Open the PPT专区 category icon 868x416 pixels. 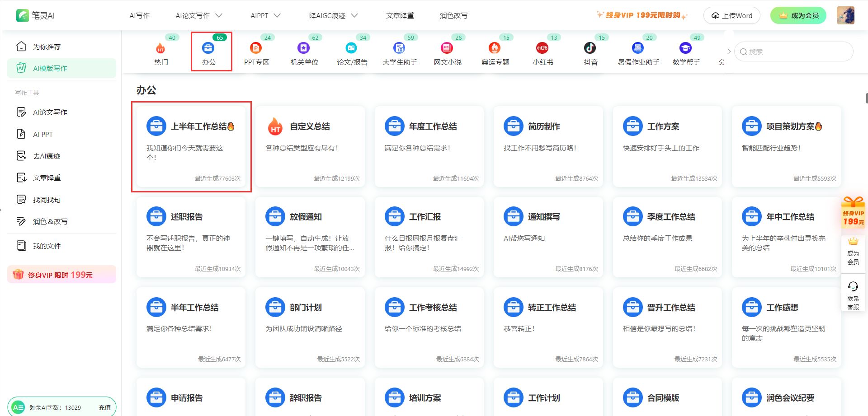pyautogui.click(x=256, y=48)
